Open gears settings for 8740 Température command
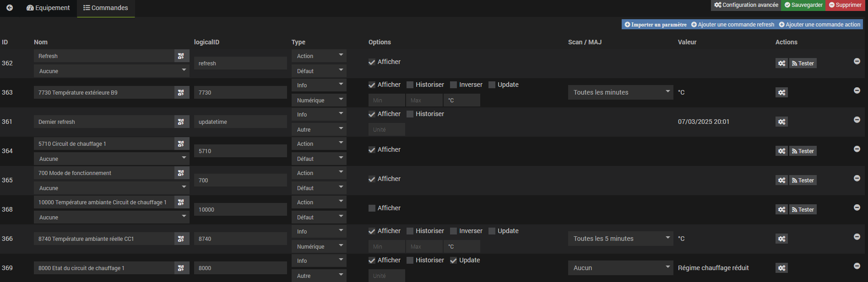The height and width of the screenshot is (282, 868). coord(781,239)
